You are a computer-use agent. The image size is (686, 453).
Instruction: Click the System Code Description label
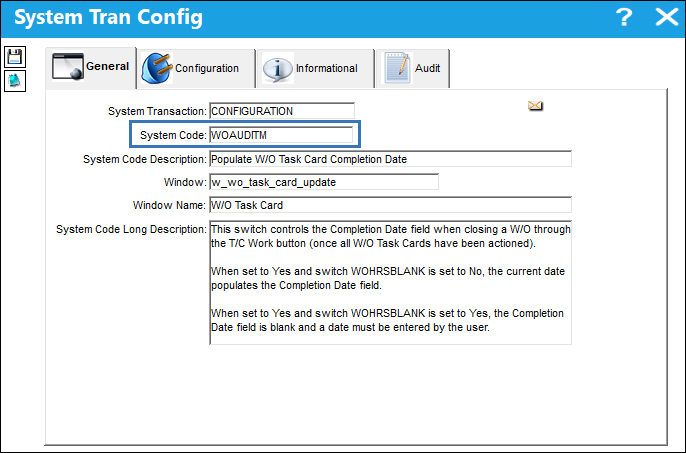coord(145,159)
